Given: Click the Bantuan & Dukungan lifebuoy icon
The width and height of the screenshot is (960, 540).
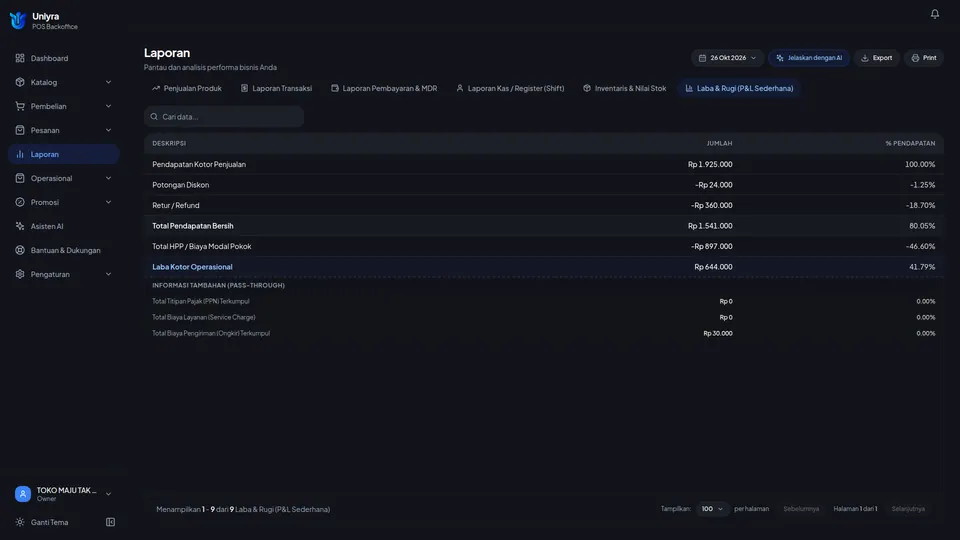Looking at the screenshot, I should (x=20, y=250).
